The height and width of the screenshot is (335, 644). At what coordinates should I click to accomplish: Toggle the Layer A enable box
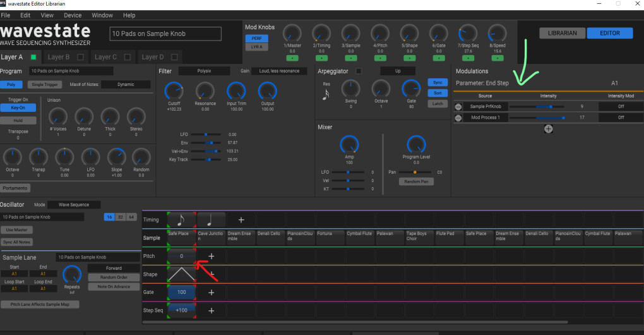pos(33,57)
